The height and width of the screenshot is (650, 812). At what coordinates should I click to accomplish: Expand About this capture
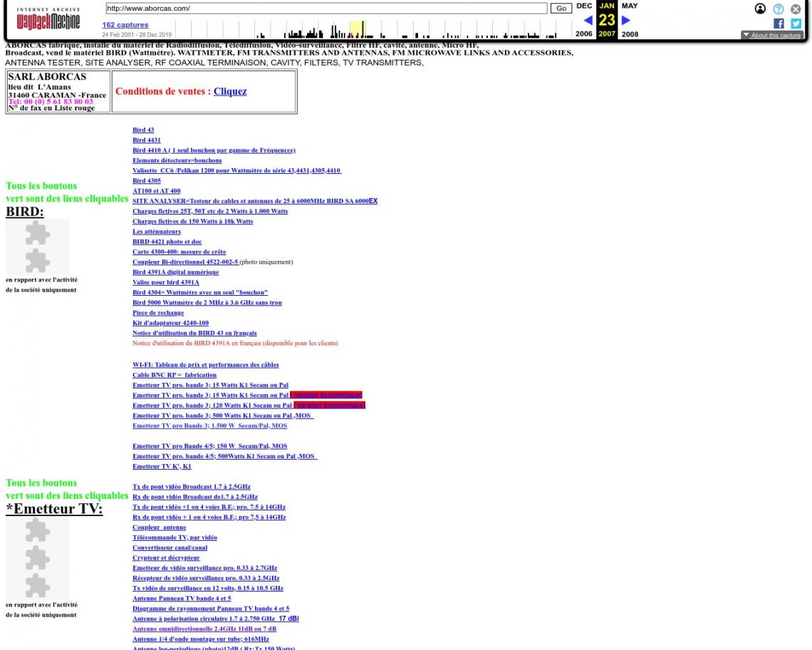[772, 35]
